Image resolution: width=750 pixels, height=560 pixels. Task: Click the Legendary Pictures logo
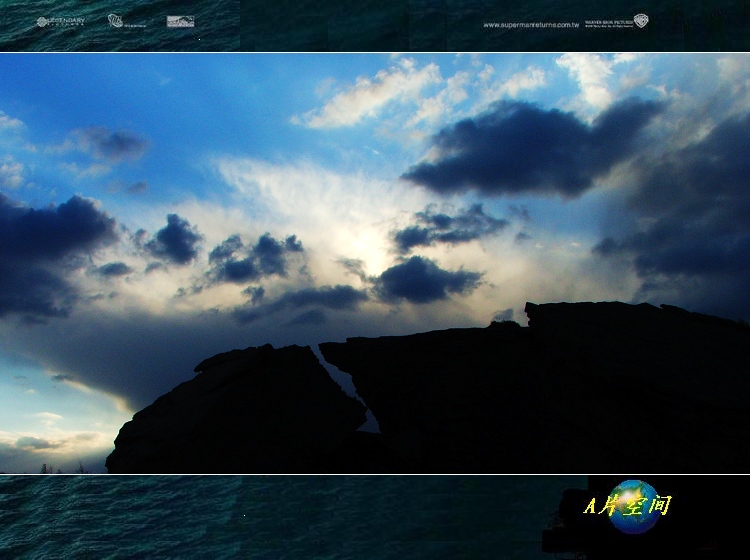pyautogui.click(x=61, y=22)
